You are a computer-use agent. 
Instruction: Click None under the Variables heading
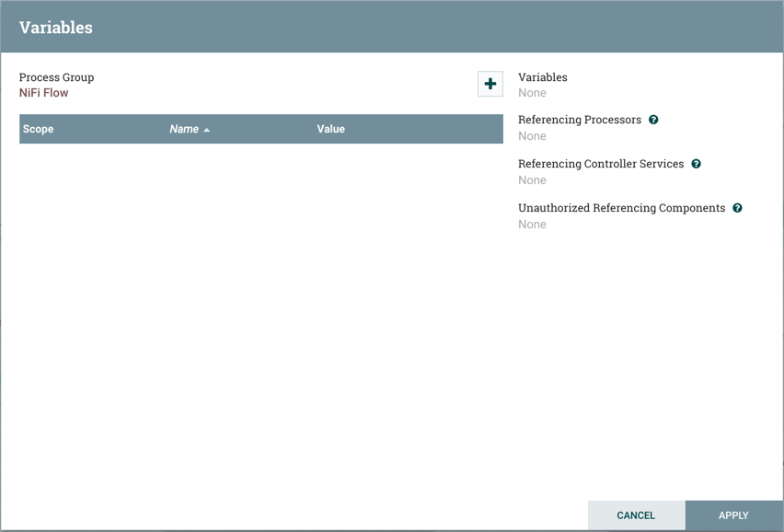[532, 93]
